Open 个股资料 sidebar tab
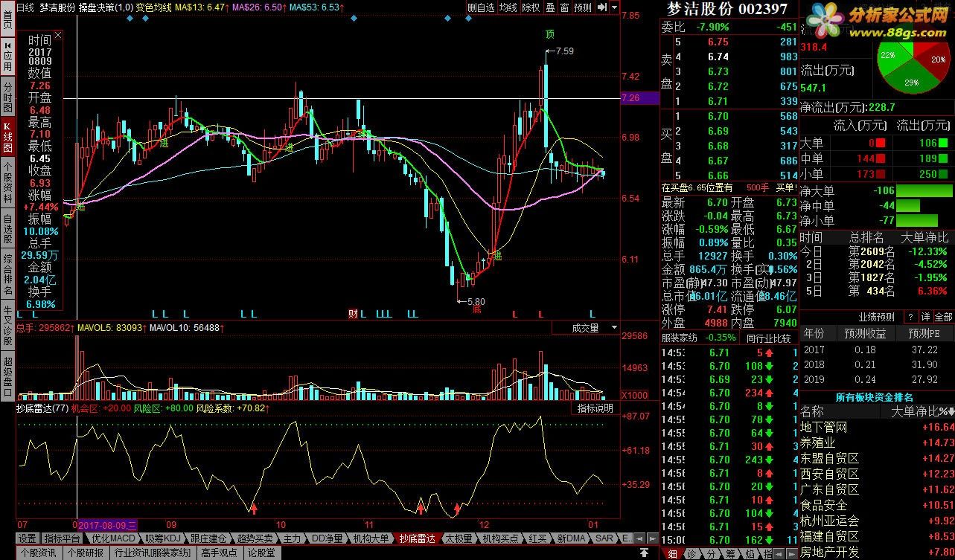 (7, 183)
